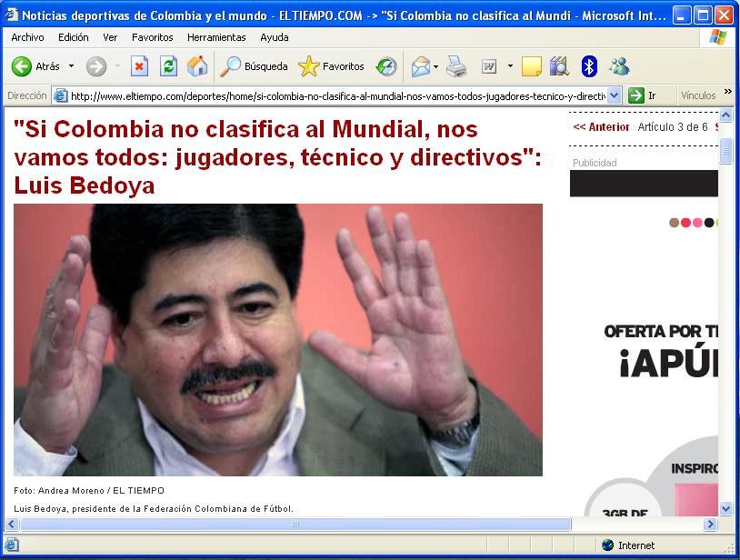
Task: Open the History clock icon
Action: click(x=386, y=66)
